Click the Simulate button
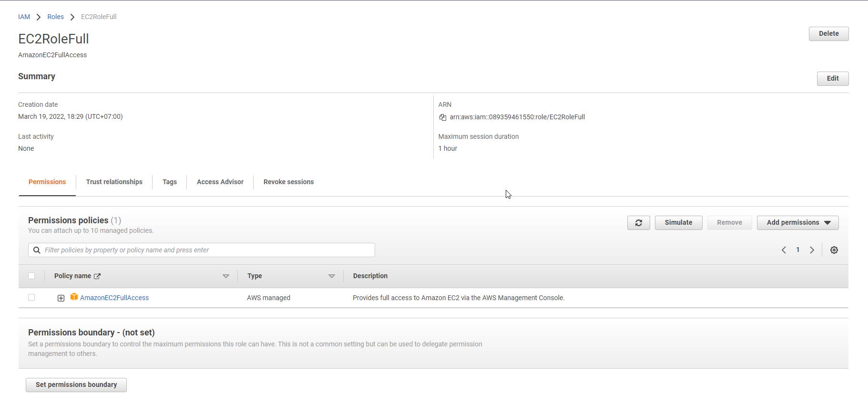The image size is (868, 396). [678, 223]
